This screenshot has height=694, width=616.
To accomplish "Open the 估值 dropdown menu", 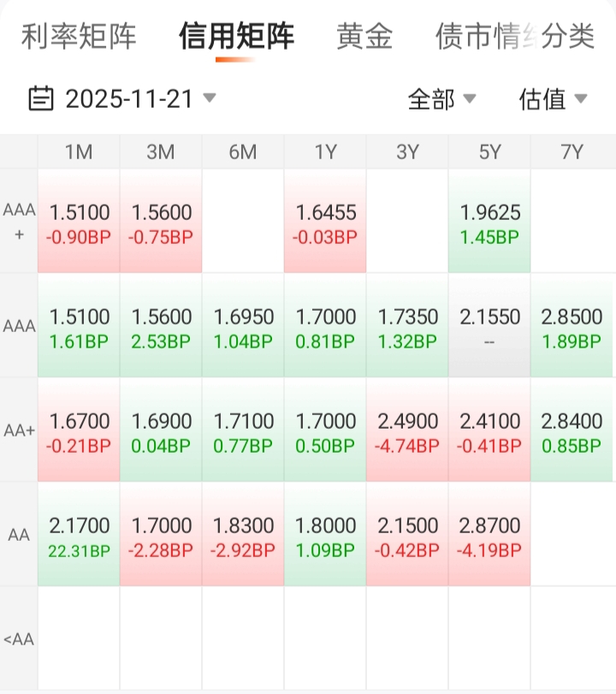I will click(x=553, y=99).
